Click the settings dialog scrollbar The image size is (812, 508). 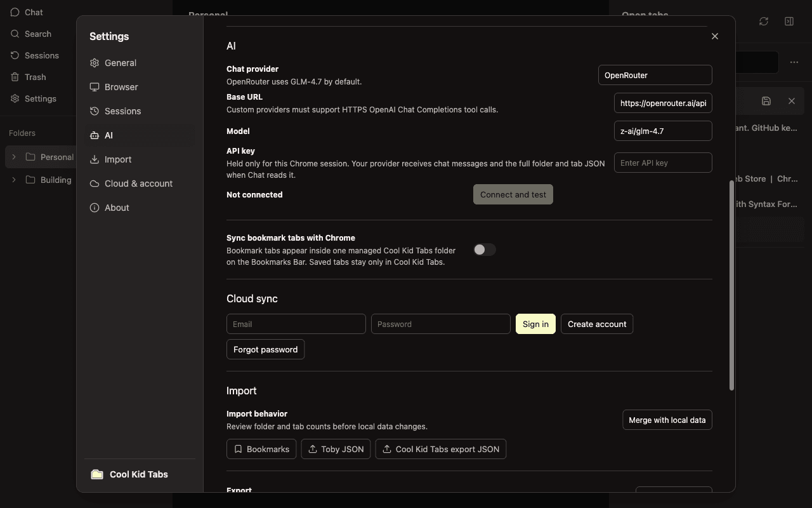(731, 286)
